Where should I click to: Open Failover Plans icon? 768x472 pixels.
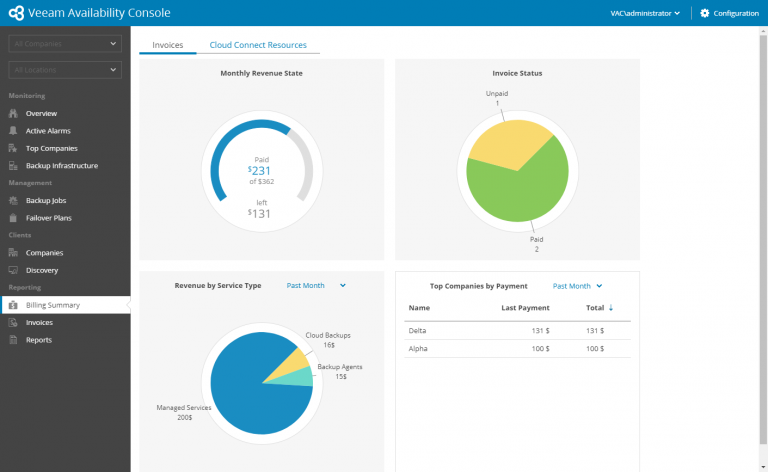tap(13, 218)
